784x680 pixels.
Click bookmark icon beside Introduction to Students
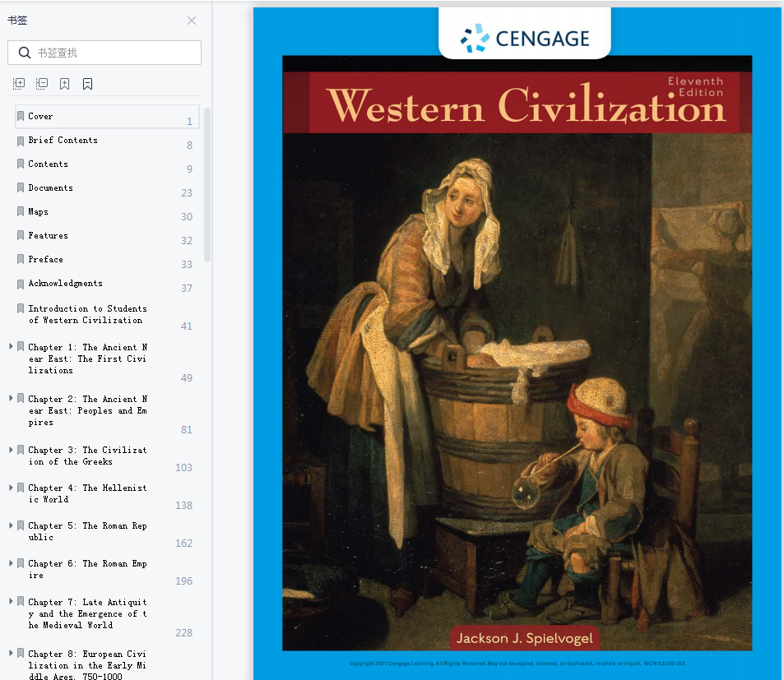coord(21,308)
